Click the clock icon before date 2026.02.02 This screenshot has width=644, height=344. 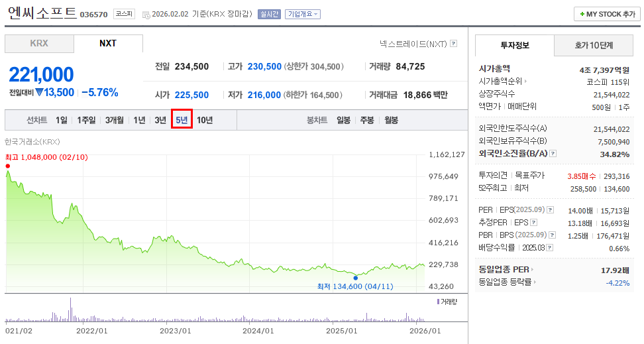[146, 15]
